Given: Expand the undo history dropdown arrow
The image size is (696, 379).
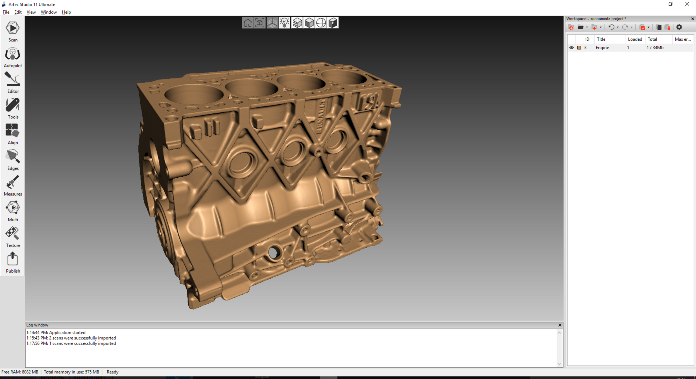Looking at the screenshot, I should click(617, 28).
